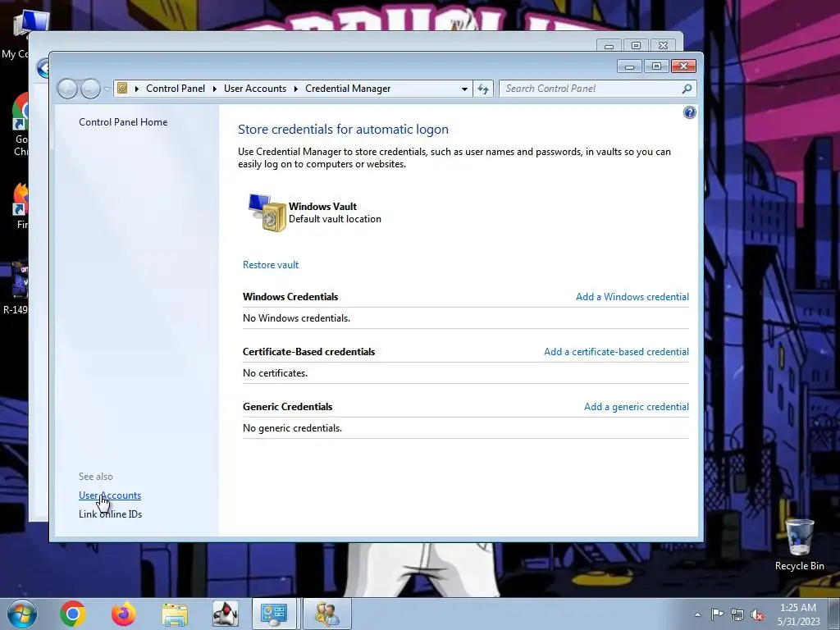The height and width of the screenshot is (630, 840).
Task: Show hidden tray icons arrow
Action: click(697, 614)
